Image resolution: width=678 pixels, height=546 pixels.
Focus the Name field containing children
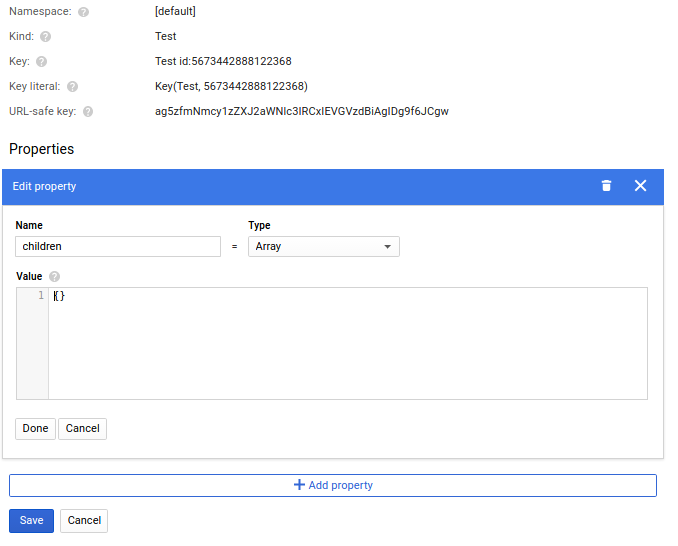pos(118,246)
